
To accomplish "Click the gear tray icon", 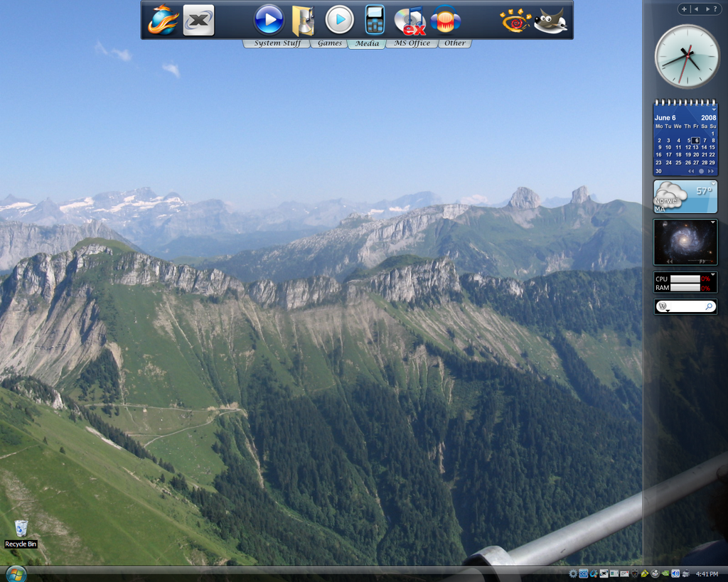I will click(573, 573).
